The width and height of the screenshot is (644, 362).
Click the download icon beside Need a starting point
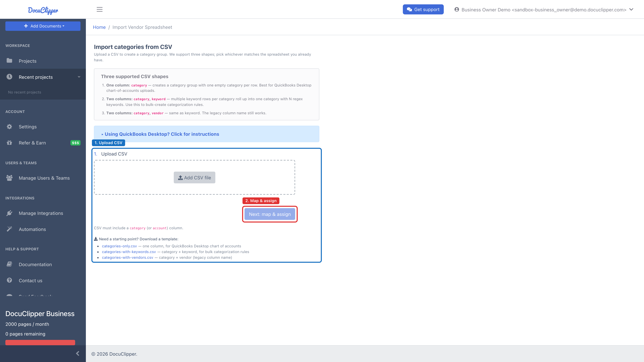coord(96,239)
